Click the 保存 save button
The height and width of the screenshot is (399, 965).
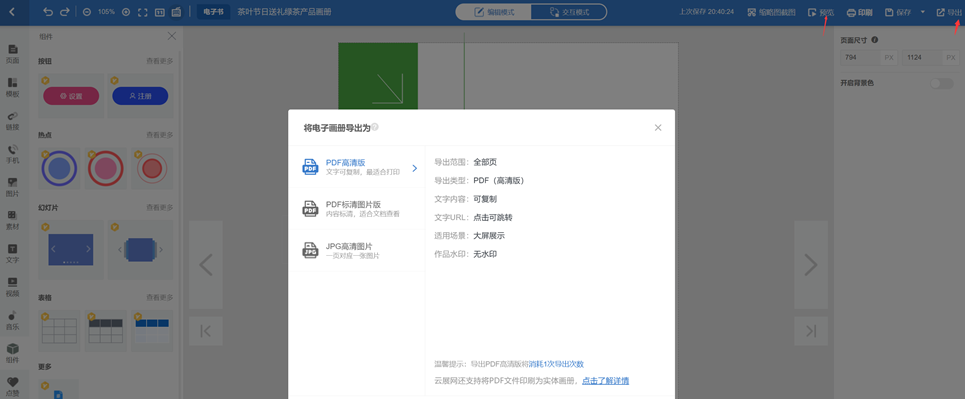(898, 12)
